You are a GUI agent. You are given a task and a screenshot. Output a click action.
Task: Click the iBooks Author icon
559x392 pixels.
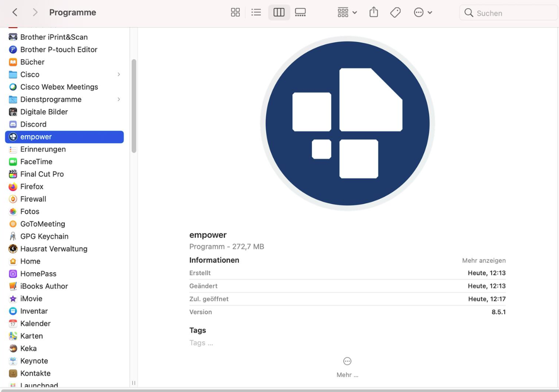coord(13,286)
